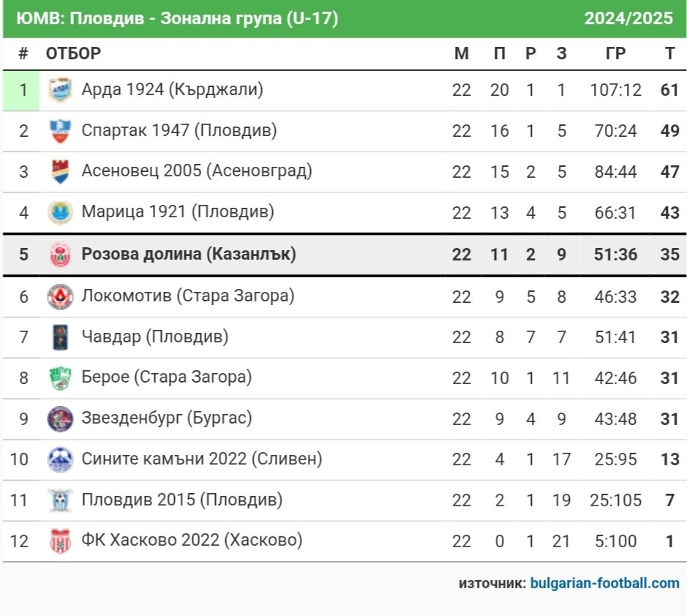687x616 pixels.
Task: Click the Розова долина club emblem
Action: [x=60, y=254]
